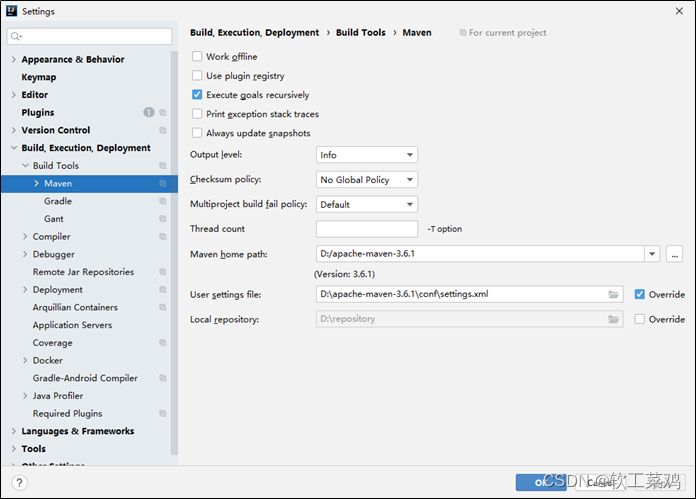Click Build Tools breadcrumb link
The image size is (696, 499).
(360, 32)
